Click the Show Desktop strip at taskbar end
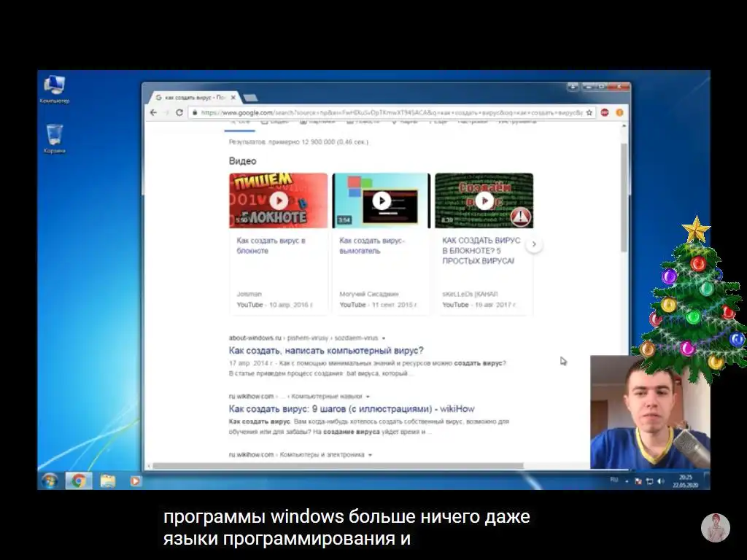 (707, 481)
